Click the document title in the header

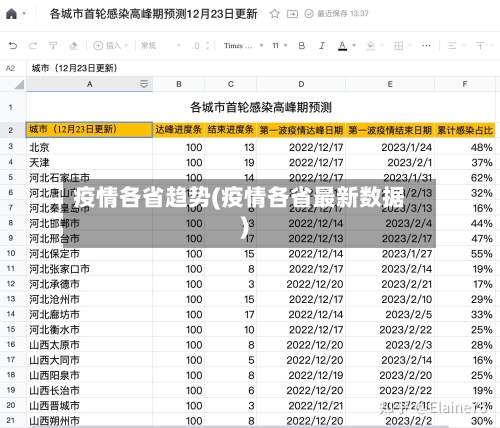pyautogui.click(x=153, y=14)
